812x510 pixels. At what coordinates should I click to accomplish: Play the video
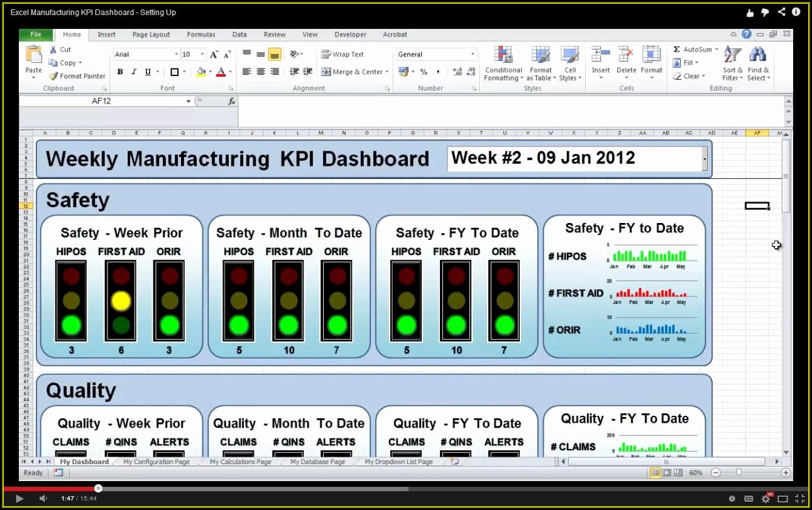coord(19,499)
